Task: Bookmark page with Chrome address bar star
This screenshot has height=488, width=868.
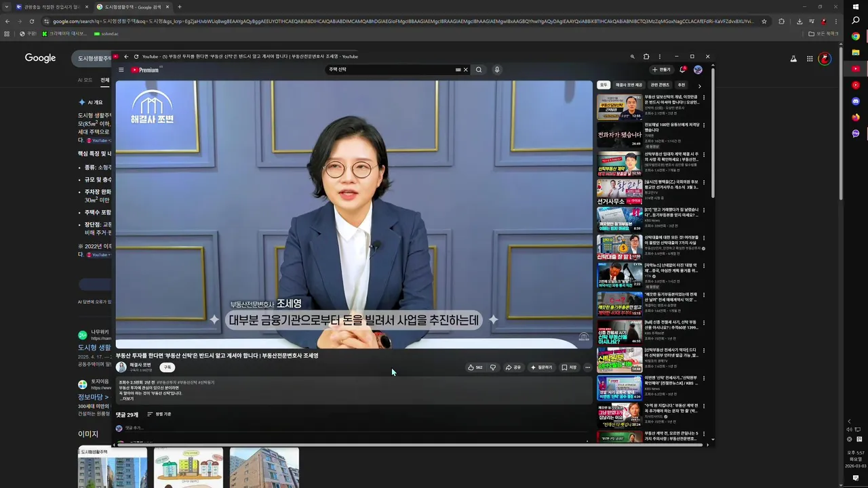Action: (x=764, y=21)
